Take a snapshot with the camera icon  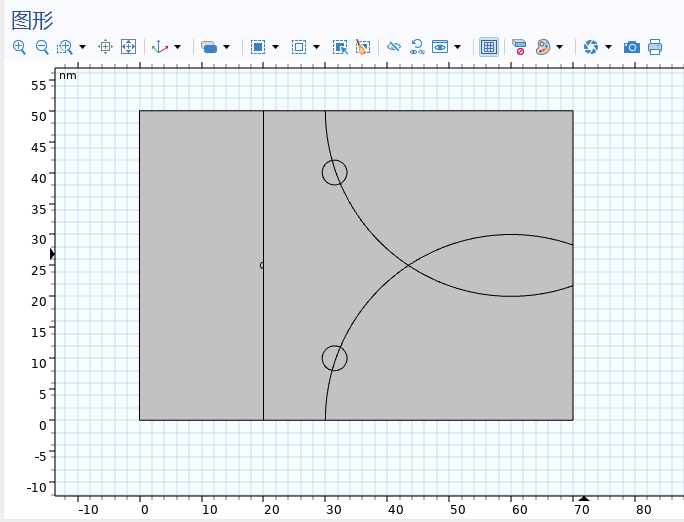pos(632,47)
